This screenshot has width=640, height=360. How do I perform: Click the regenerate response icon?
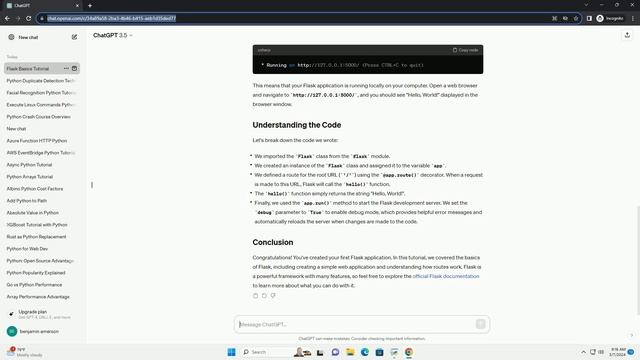[x=264, y=296]
